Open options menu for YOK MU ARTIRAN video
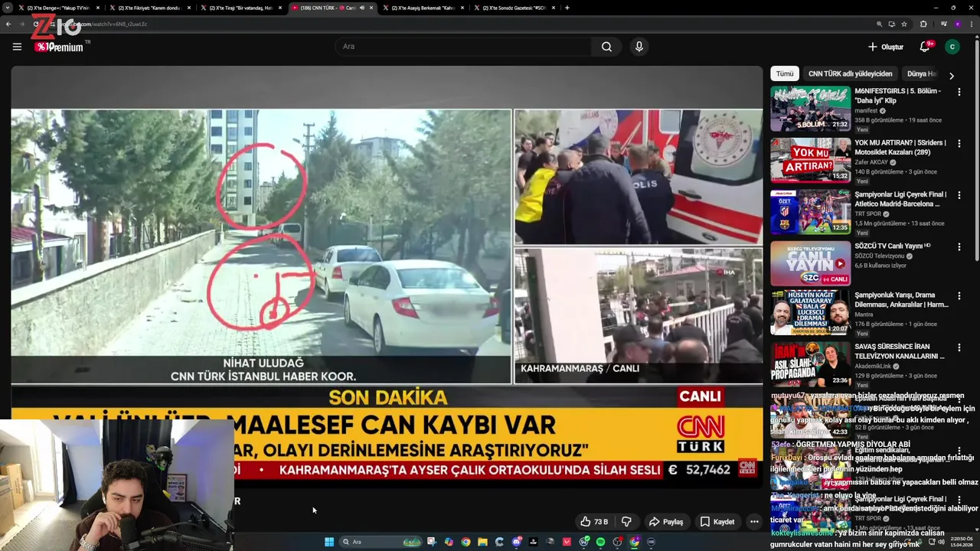980x551 pixels. point(959,143)
